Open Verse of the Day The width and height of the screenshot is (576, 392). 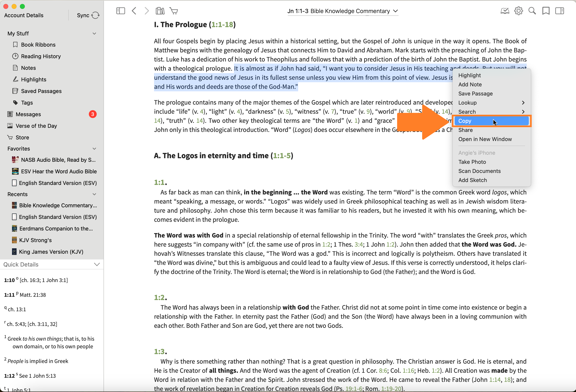(36, 126)
